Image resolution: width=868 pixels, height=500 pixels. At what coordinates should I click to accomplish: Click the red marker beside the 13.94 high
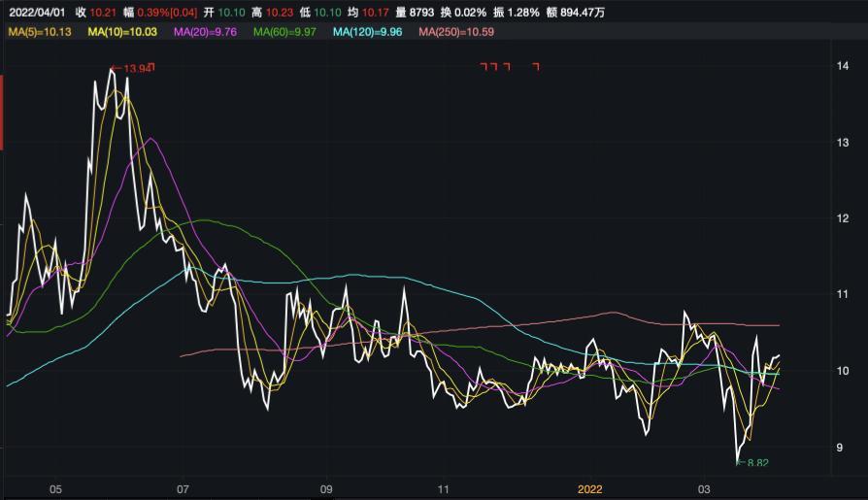point(152,67)
